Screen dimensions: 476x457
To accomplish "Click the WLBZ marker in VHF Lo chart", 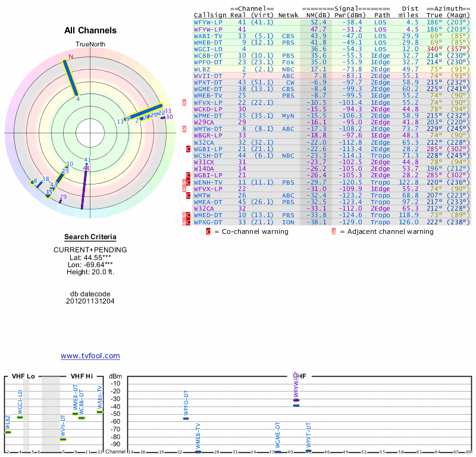I will (8, 432).
